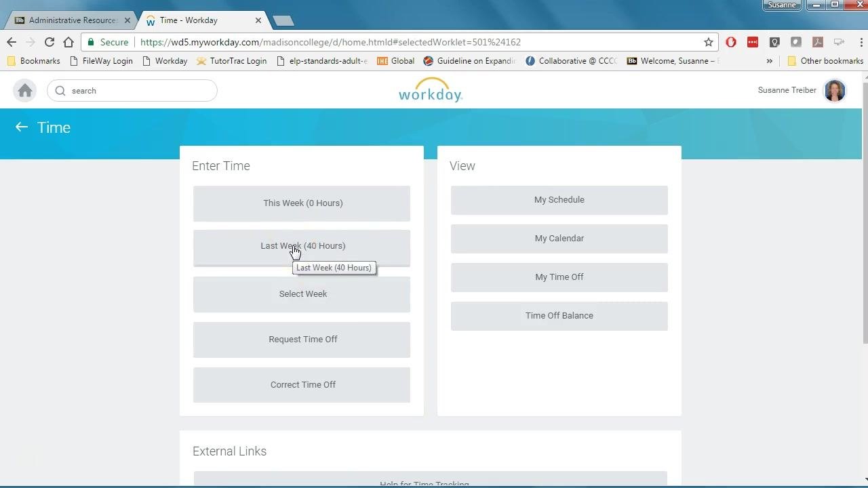The image size is (868, 488).
Task: Close the Administrative Resources tab
Action: 127,20
